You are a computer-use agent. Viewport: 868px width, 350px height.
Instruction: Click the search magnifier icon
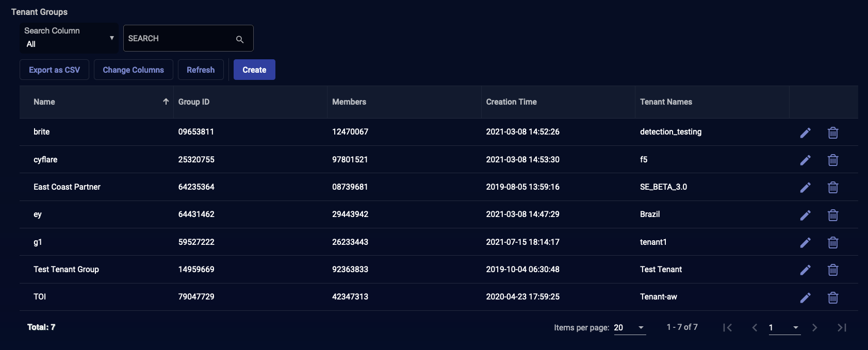(240, 39)
